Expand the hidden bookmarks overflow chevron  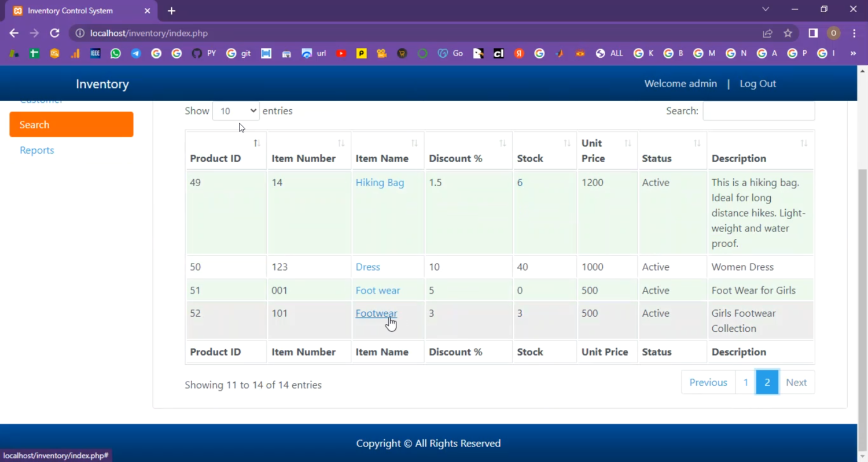(853, 53)
